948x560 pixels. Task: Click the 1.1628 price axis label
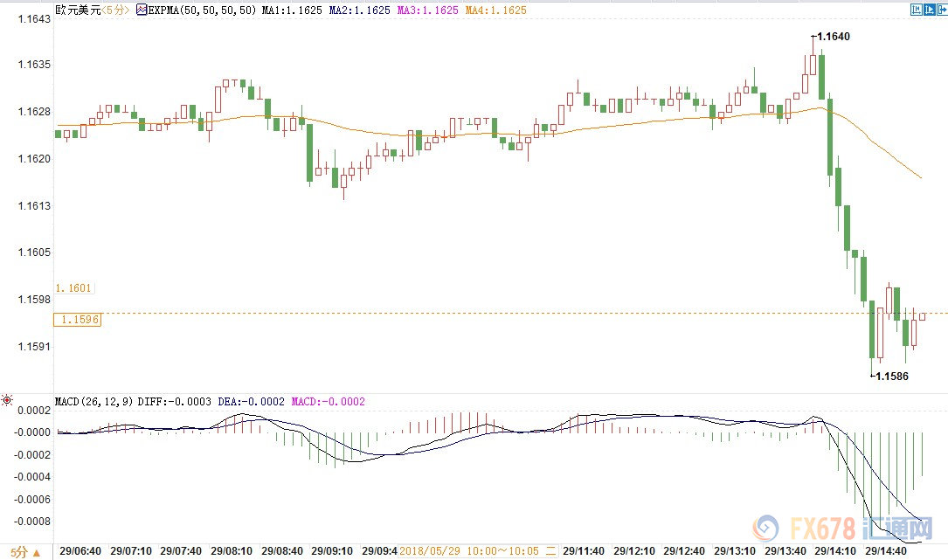pos(34,112)
